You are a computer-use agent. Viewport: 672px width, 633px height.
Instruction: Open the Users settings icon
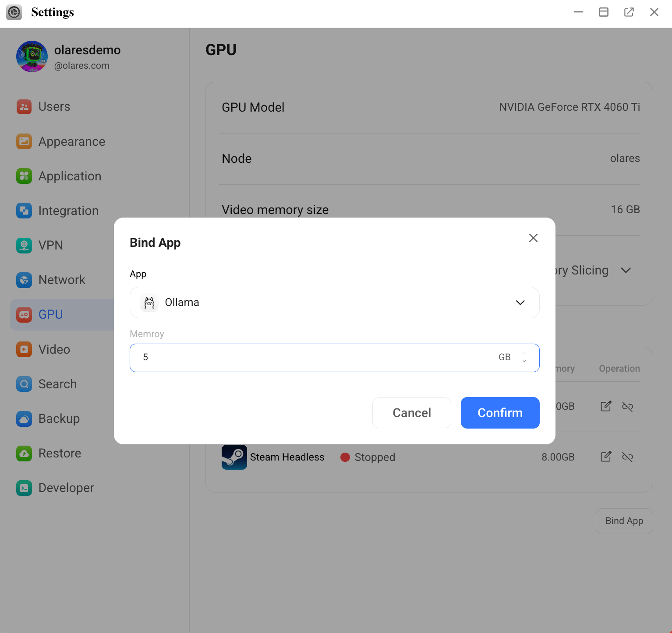pyautogui.click(x=24, y=106)
